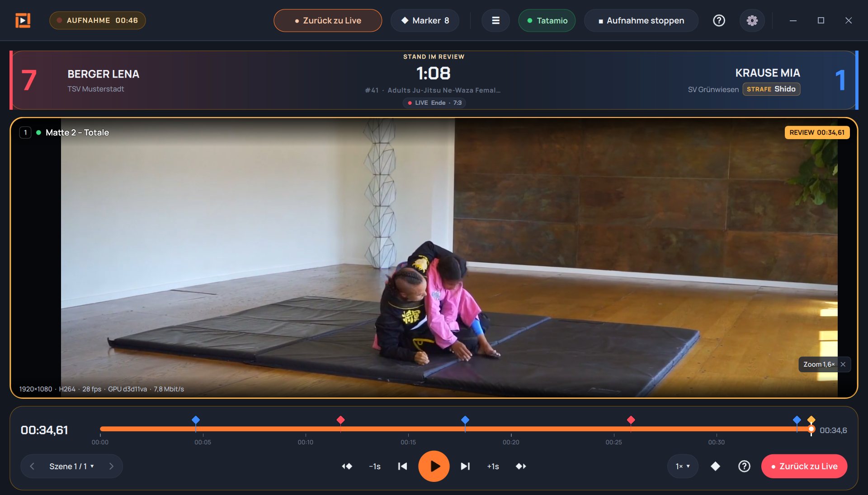Add marker with diamond icon in playback bar
The image size is (868, 495).
tap(715, 466)
